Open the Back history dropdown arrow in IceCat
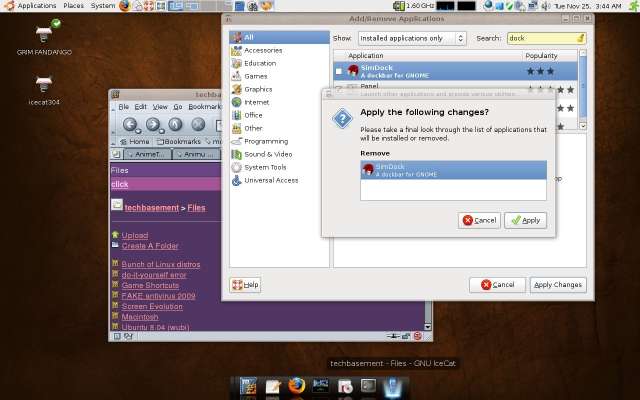Image resolution: width=640 pixels, height=400 pixels. click(x=139, y=131)
